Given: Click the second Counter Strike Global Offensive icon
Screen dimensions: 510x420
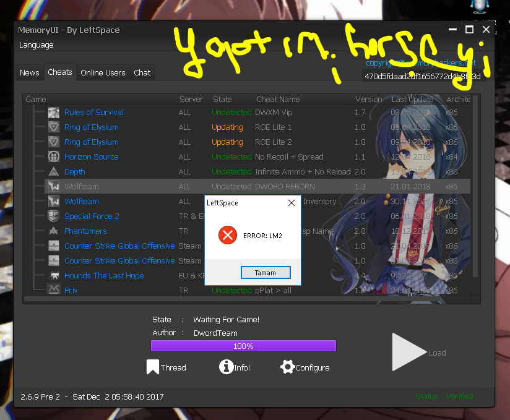Looking at the screenshot, I should [54, 260].
